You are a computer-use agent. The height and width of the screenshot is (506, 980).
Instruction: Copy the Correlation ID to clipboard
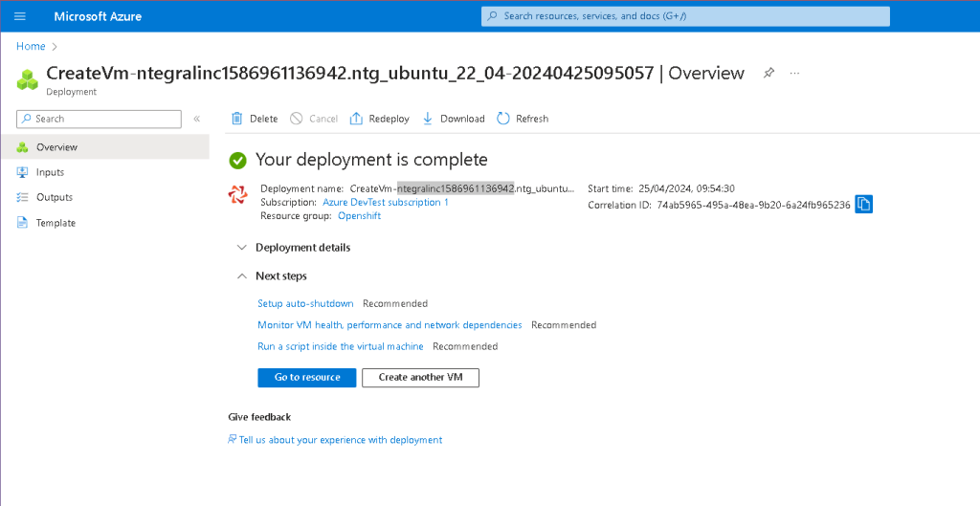(864, 205)
